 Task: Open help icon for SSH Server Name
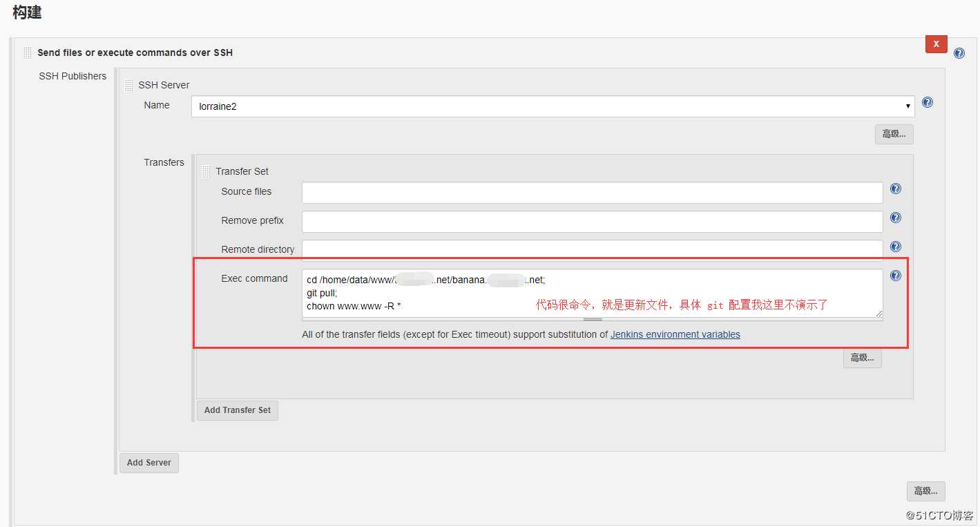coord(928,102)
